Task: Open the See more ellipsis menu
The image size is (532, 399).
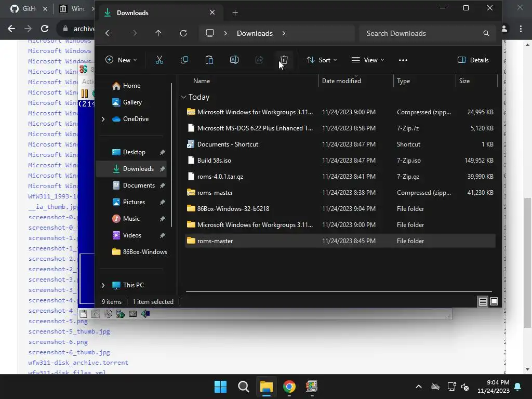Action: click(403, 60)
